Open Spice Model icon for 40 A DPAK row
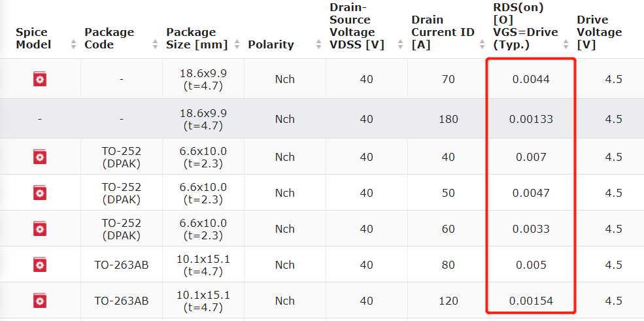The height and width of the screenshot is (321, 644). (40, 157)
